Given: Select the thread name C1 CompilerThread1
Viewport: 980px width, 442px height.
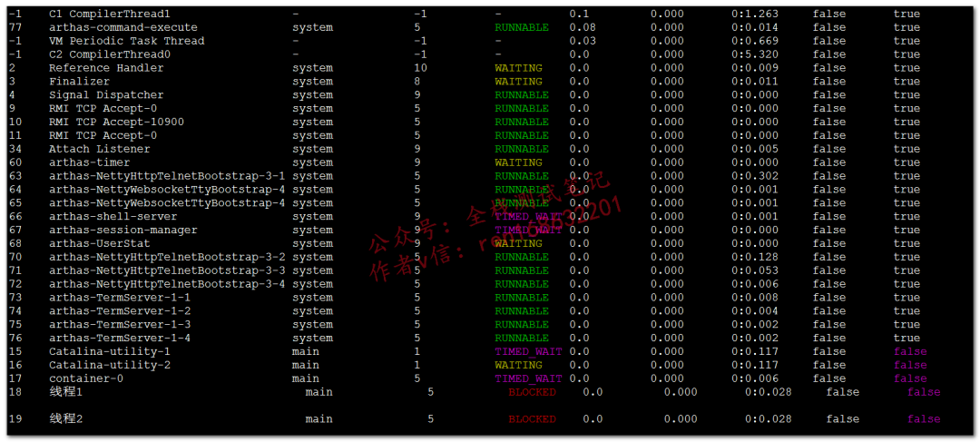Looking at the screenshot, I should tap(110, 14).
